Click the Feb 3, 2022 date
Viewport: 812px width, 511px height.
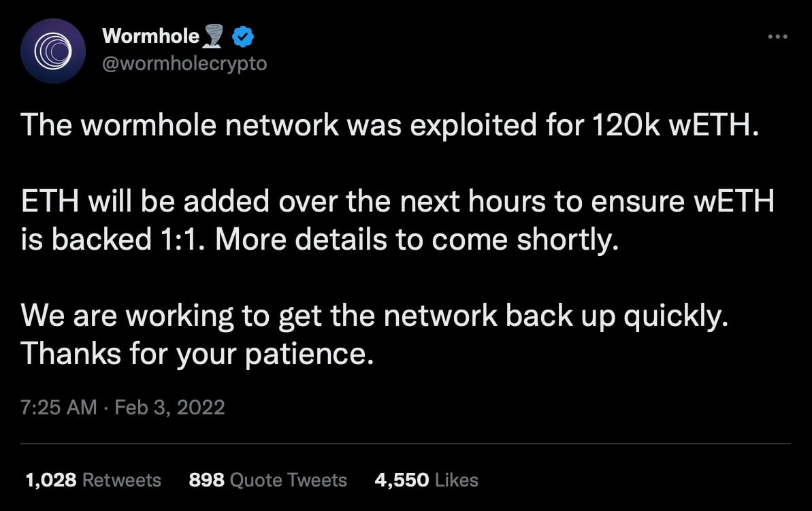point(169,408)
